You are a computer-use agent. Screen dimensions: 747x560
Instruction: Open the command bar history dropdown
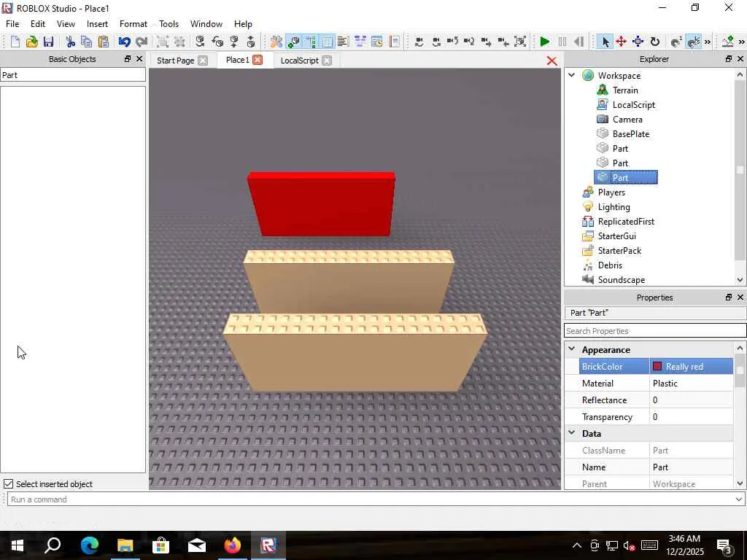coord(739,499)
